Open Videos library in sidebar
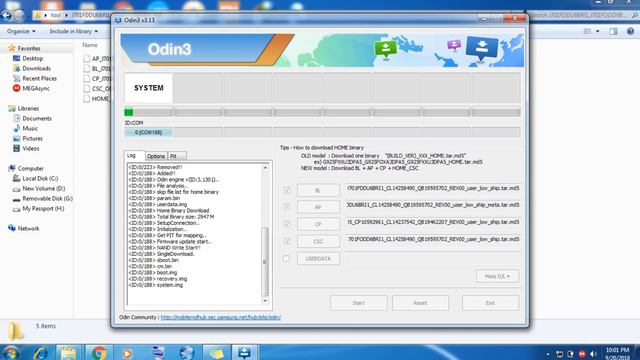This screenshot has width=640, height=360. click(x=31, y=149)
